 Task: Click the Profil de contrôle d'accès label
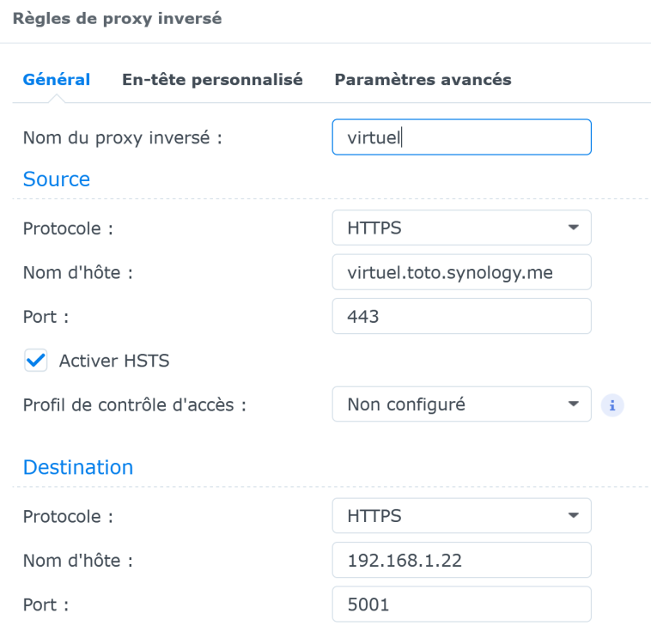(x=135, y=405)
